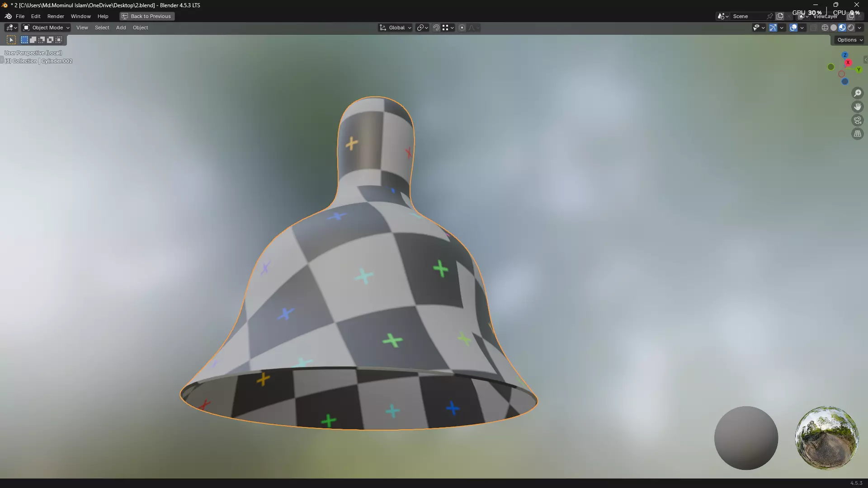Click the red X axis gizmo handle

pos(848,62)
